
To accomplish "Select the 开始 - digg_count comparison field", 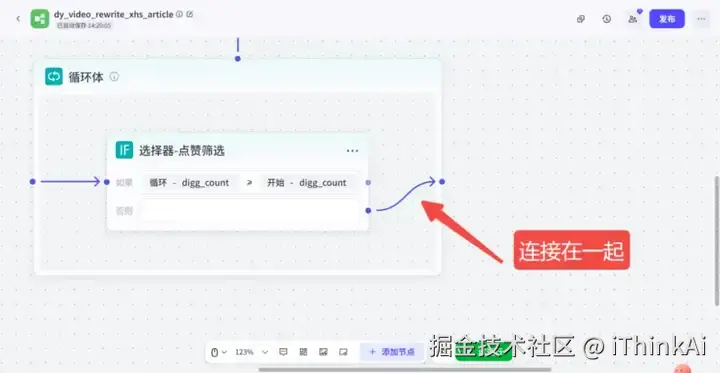I will [x=307, y=182].
